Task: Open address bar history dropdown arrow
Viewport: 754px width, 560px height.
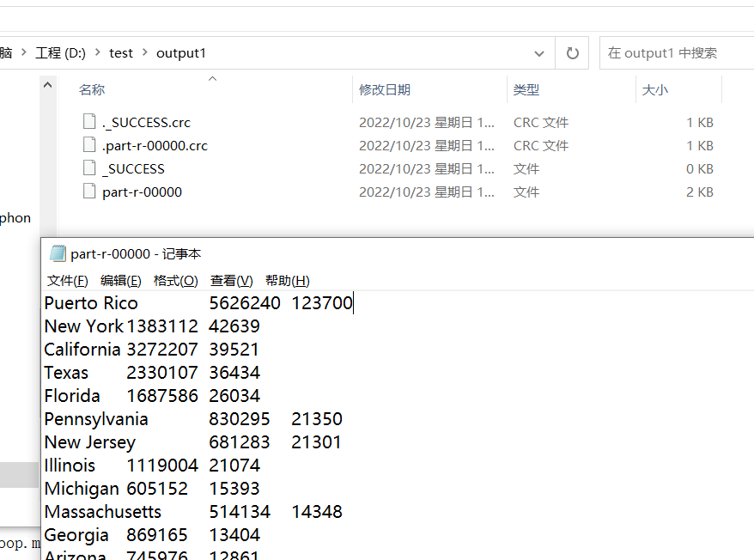Action: [539, 53]
